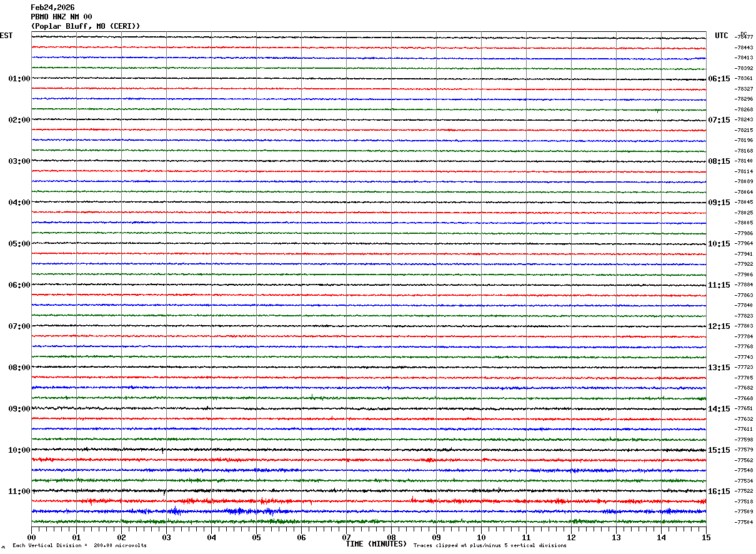This screenshot has height=554, width=756.
Task: Click the DC offset value -78361
Action: (x=744, y=79)
